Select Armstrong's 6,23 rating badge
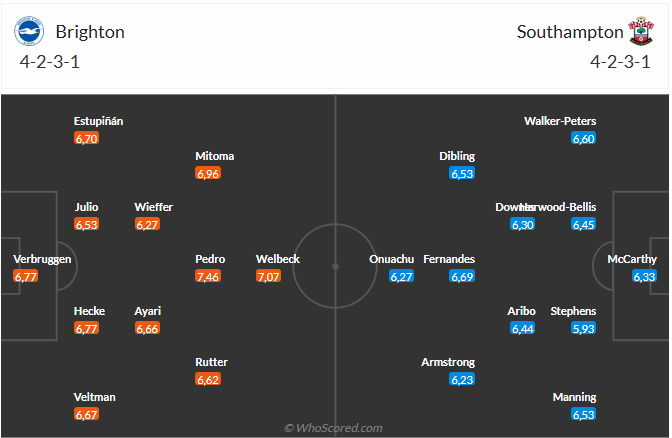The height and width of the screenshot is (438, 672). tap(462, 380)
